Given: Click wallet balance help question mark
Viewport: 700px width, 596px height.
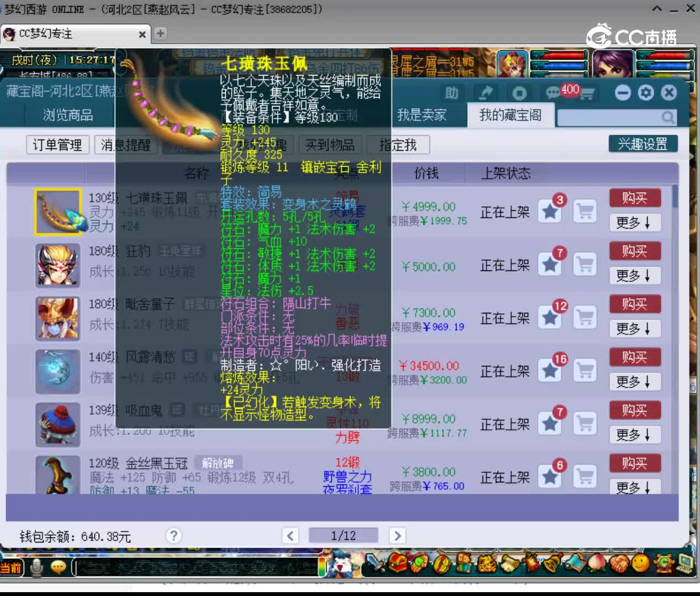Looking at the screenshot, I should click(173, 535).
